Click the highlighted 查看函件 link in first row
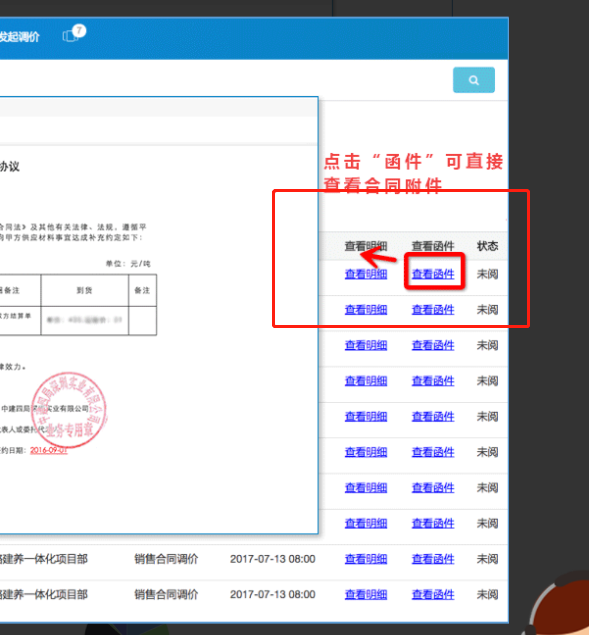The height and width of the screenshot is (635, 589). pyautogui.click(x=433, y=274)
